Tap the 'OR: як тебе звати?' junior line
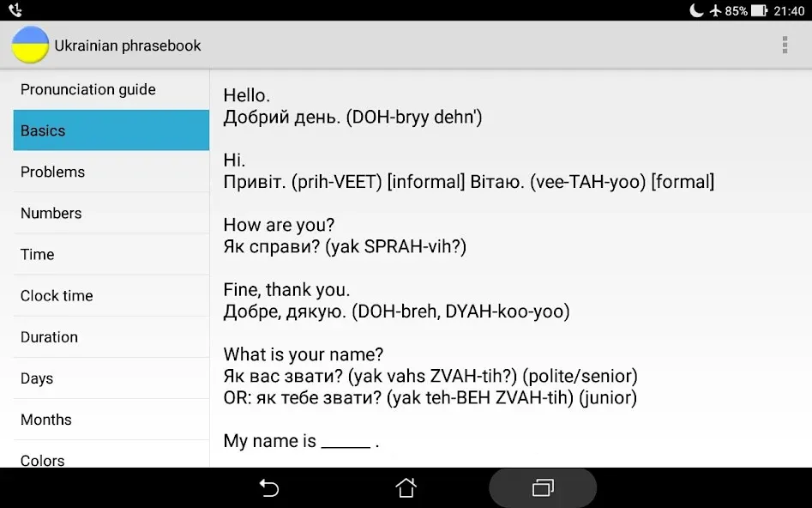 point(430,398)
